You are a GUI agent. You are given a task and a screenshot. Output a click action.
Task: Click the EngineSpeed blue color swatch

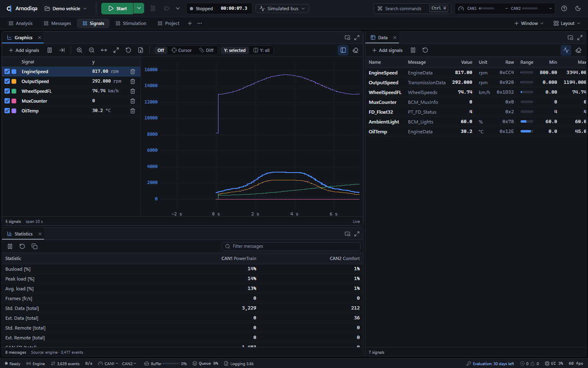[x=14, y=72]
